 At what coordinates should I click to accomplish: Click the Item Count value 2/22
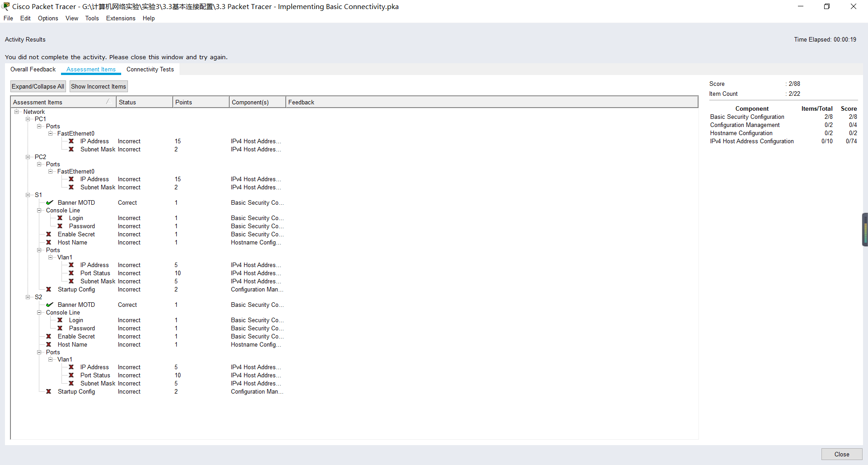[x=794, y=94]
